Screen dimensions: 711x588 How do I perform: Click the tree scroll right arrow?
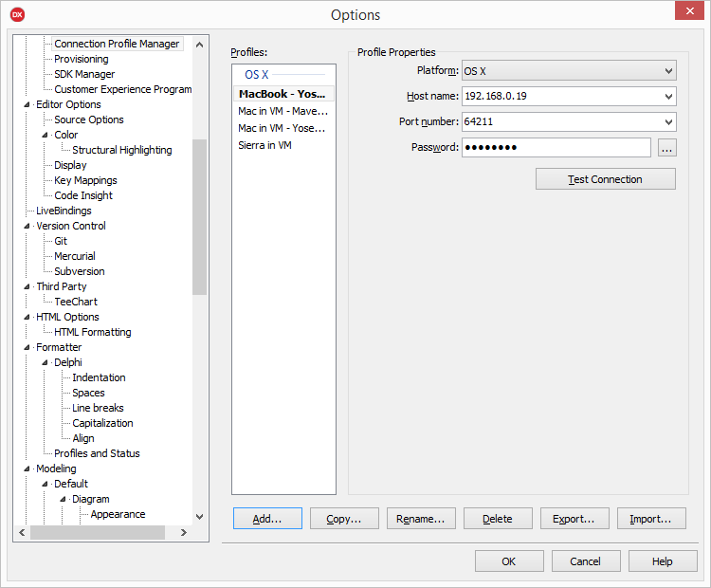[x=184, y=533]
